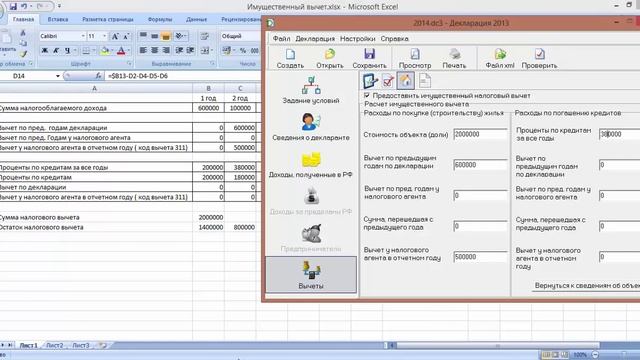Switch to Разметка страницы ribbon tab
Viewport: 640px width, 360px height.
click(x=108, y=19)
